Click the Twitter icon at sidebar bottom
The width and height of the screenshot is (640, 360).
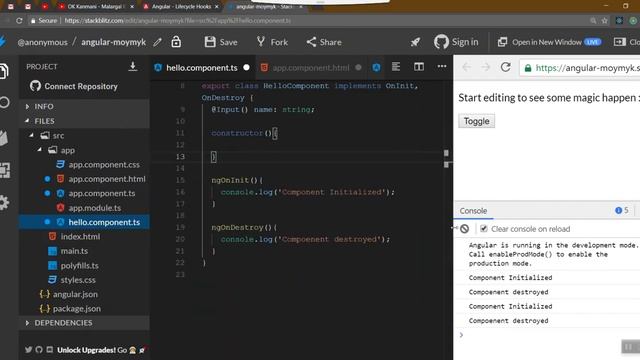coord(28,350)
